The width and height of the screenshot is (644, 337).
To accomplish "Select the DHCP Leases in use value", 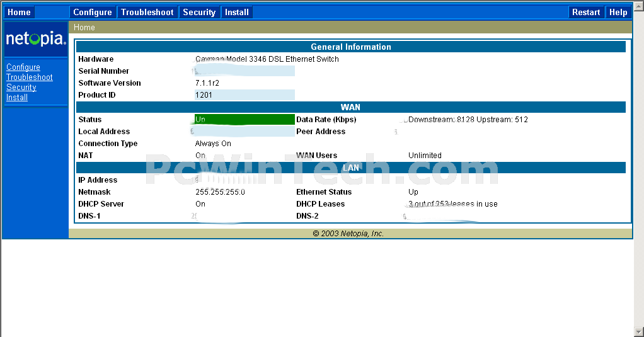I will pyautogui.click(x=452, y=204).
